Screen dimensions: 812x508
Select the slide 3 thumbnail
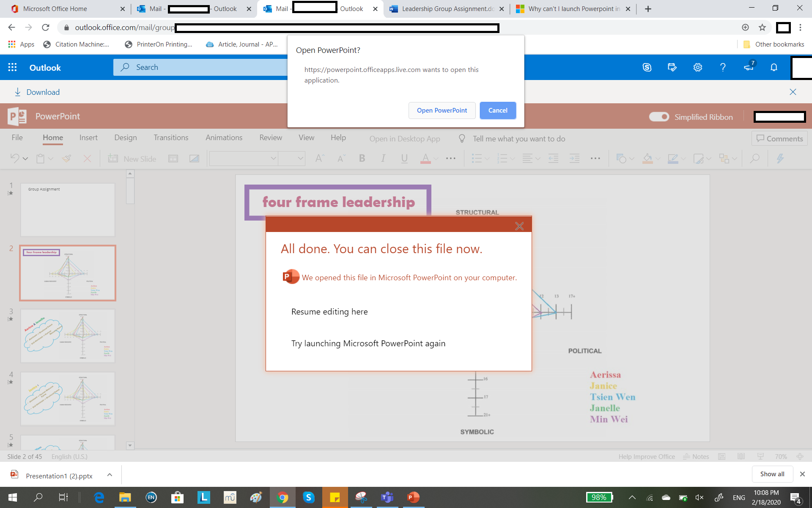(68, 336)
